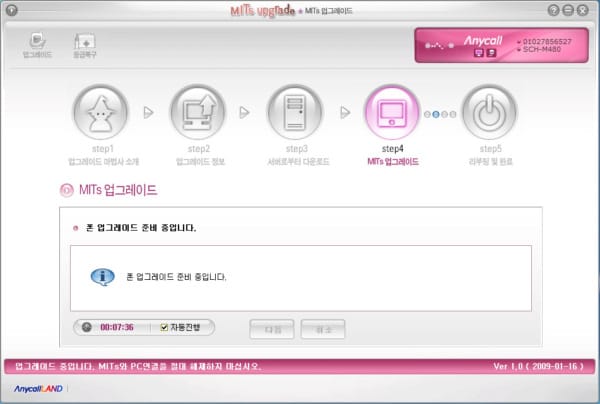This screenshot has height=404, width=600.
Task: Click the step1 label text
Action: (103, 149)
